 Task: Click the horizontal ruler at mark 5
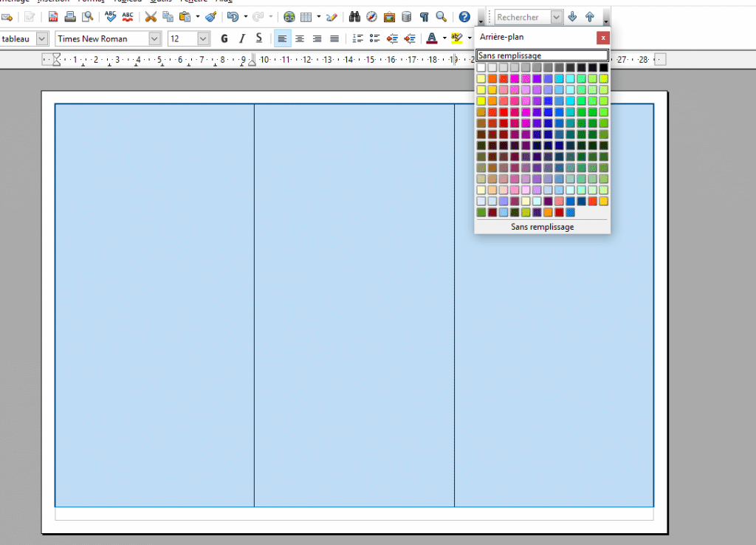coord(159,60)
